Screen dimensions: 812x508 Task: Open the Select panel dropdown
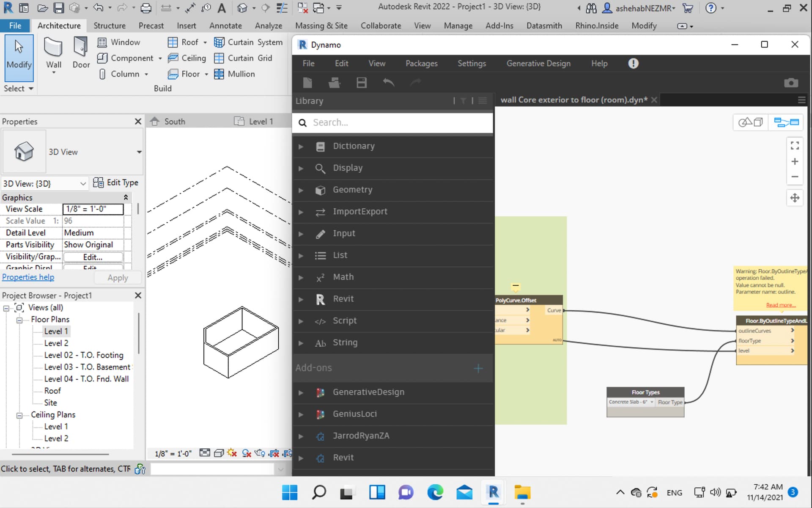pyautogui.click(x=19, y=88)
